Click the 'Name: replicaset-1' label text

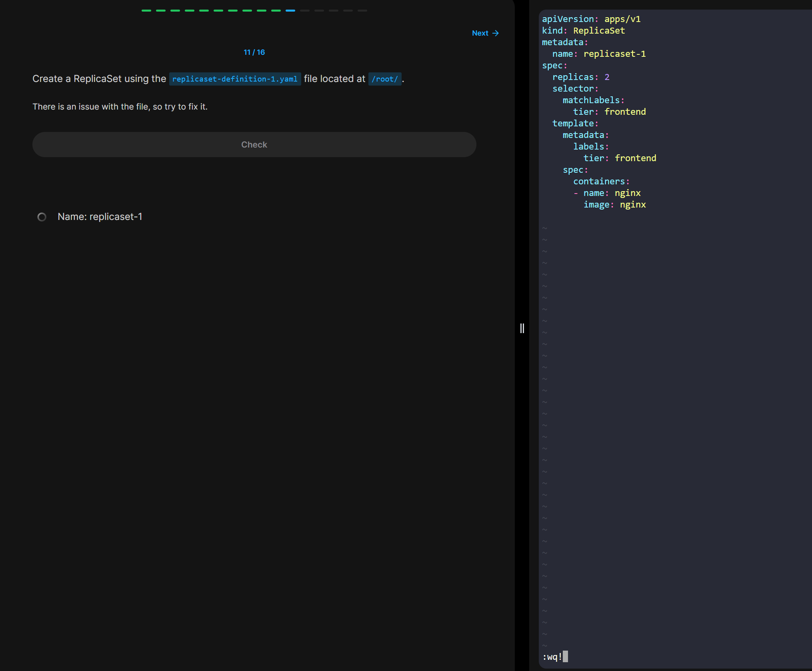pos(100,217)
